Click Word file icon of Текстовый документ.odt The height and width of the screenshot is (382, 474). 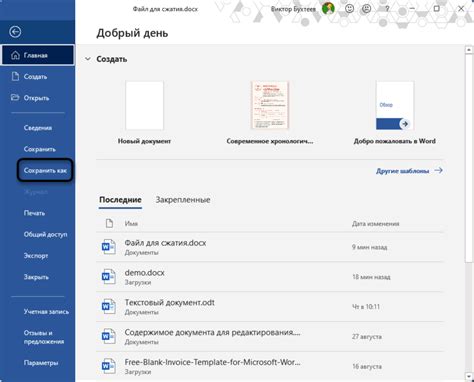[x=108, y=307]
